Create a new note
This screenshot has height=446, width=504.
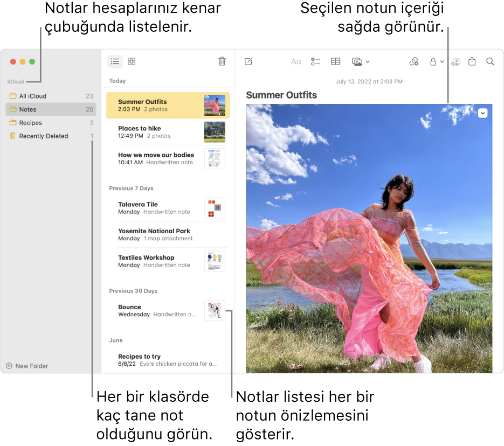(x=248, y=62)
